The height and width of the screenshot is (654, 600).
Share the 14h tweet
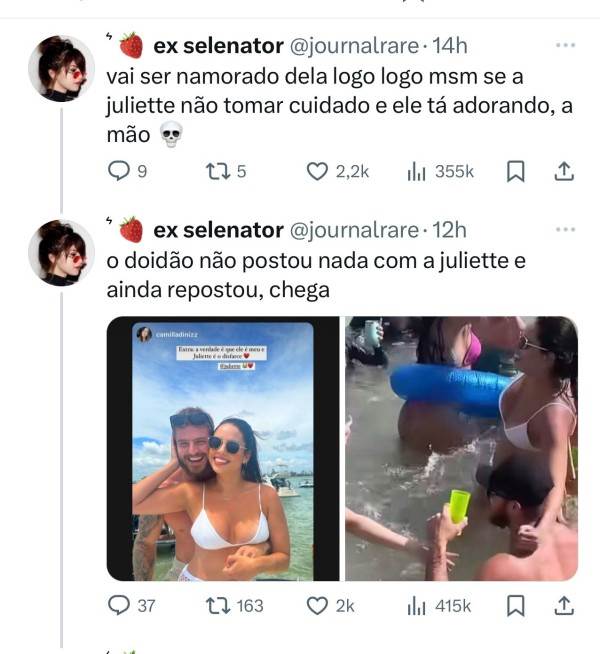click(564, 171)
